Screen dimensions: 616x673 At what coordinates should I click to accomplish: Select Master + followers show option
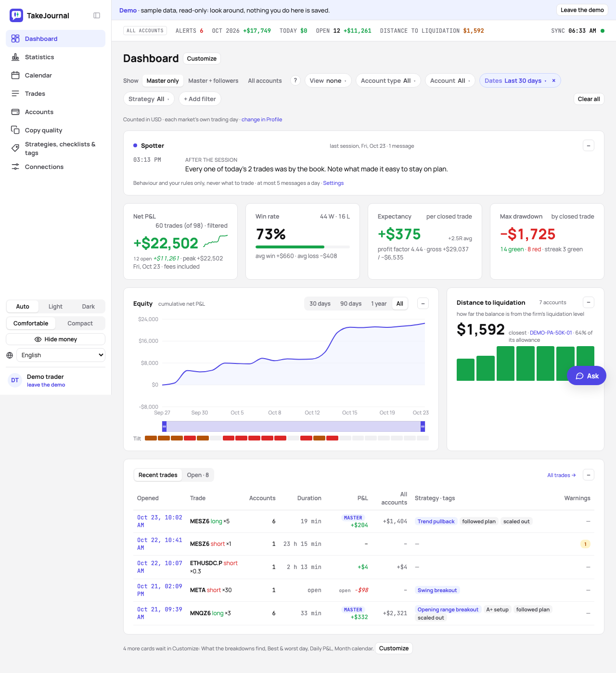click(x=213, y=80)
